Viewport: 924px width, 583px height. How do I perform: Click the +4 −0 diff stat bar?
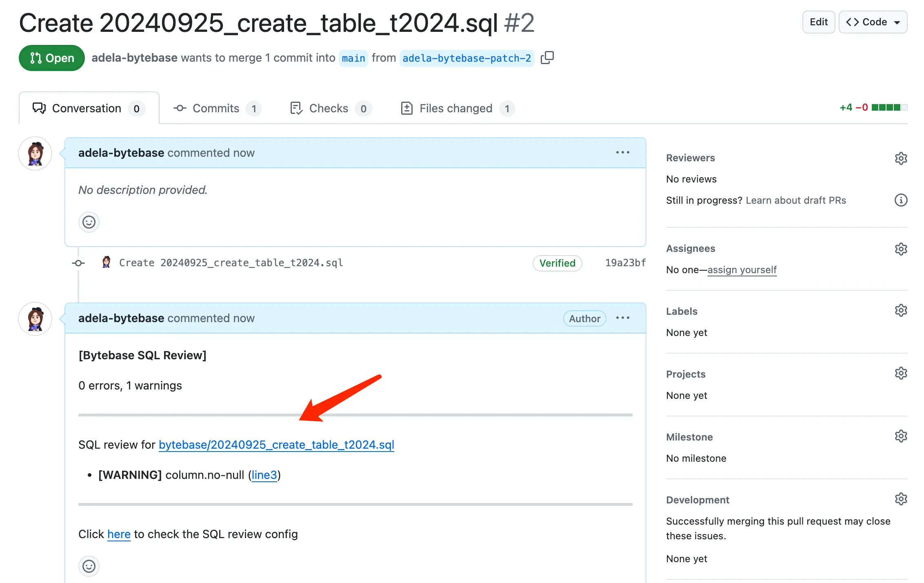[873, 107]
